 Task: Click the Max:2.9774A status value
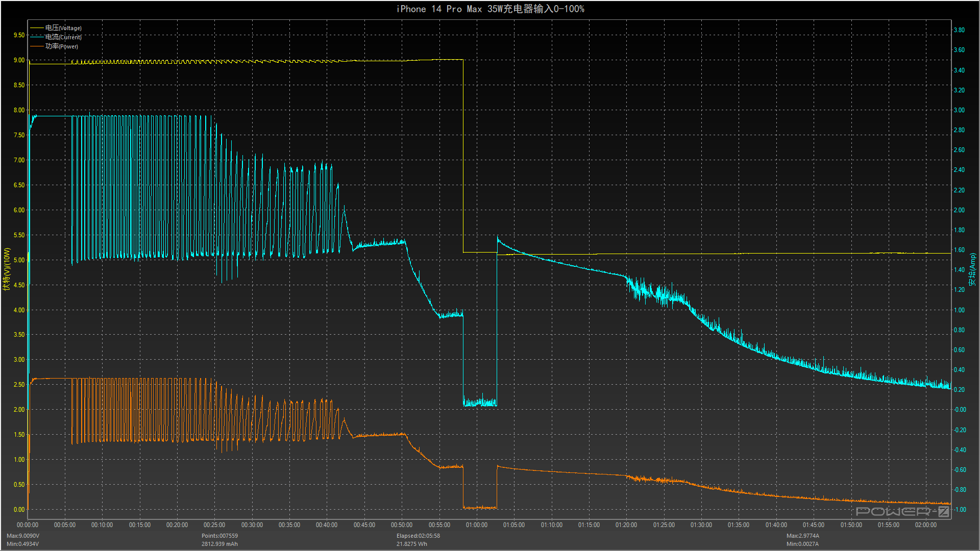coord(803,536)
